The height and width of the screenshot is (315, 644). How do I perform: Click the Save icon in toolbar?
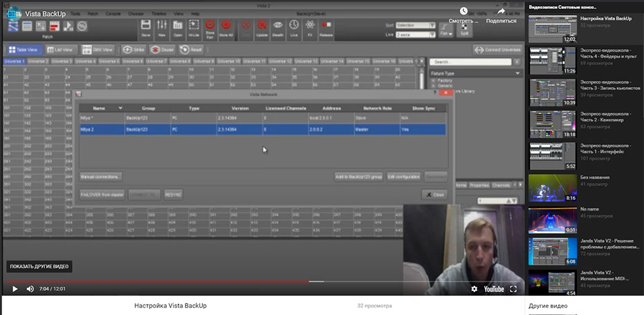[x=145, y=28]
